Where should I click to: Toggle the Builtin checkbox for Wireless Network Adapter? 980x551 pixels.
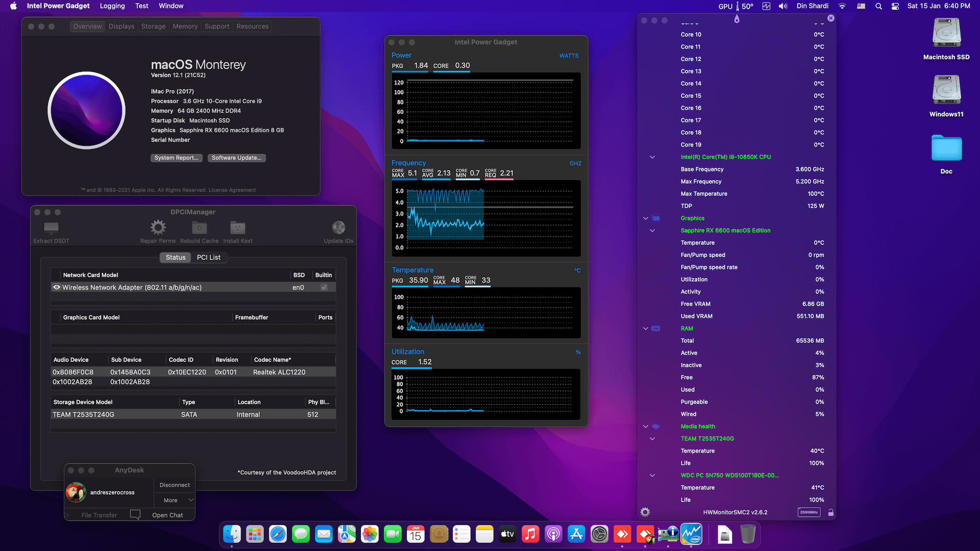[324, 287]
